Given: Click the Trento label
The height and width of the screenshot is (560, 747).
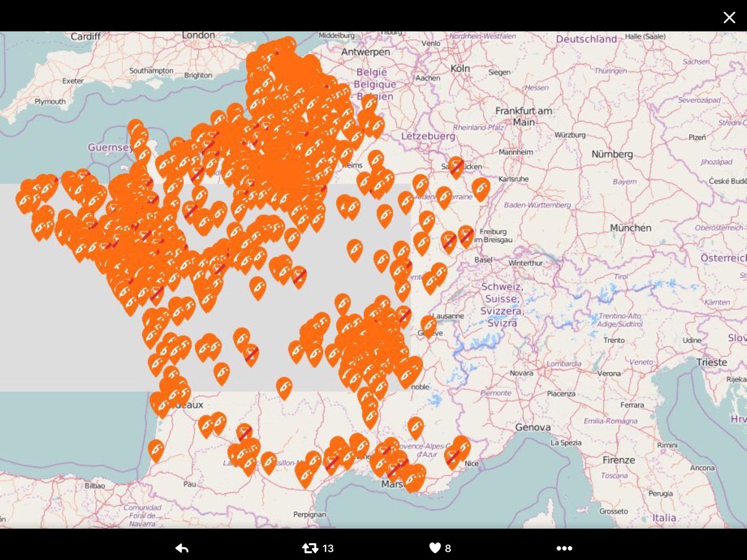Looking at the screenshot, I should coord(614,340).
